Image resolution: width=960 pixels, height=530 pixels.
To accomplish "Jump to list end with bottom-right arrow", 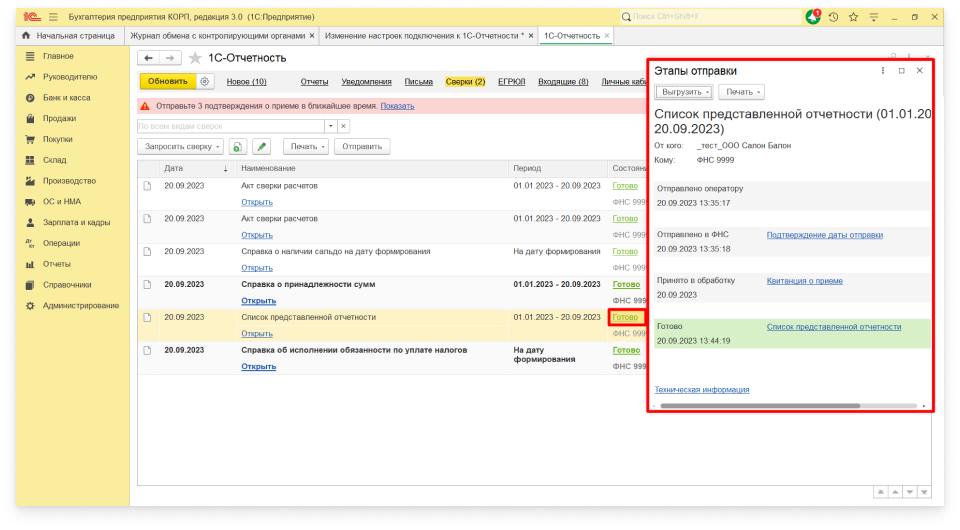I will pyautogui.click(x=924, y=492).
